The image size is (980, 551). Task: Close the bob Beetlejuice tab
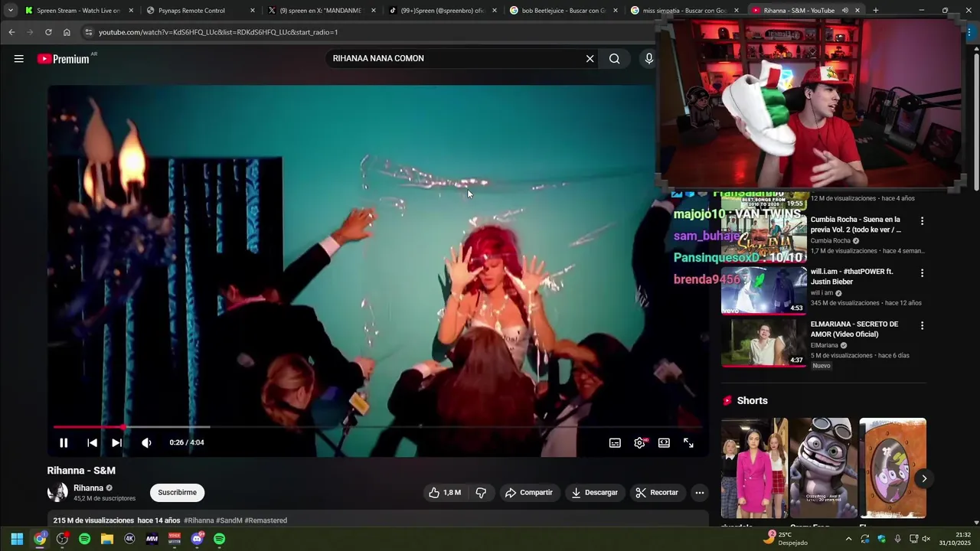(616, 11)
